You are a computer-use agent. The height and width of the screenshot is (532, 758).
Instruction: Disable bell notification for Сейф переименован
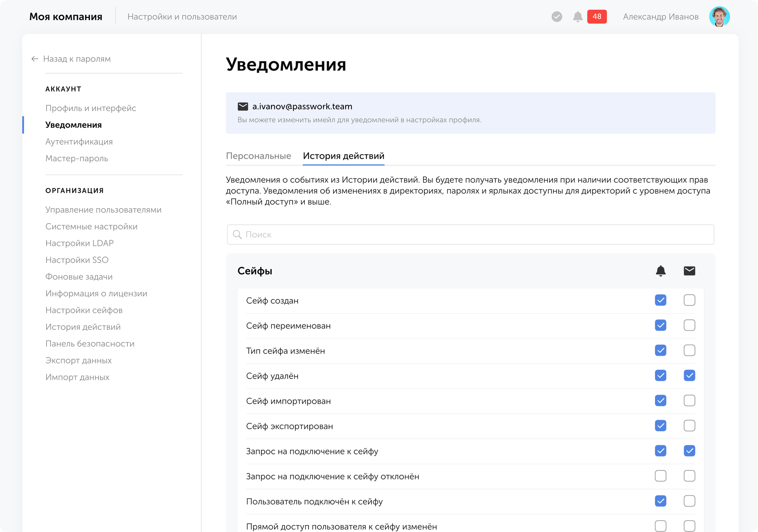click(x=661, y=325)
